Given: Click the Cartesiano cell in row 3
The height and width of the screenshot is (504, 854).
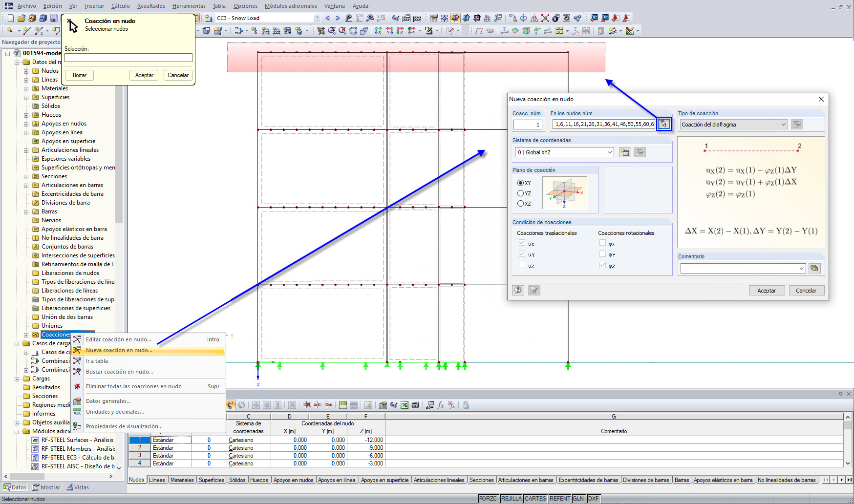Looking at the screenshot, I should [248, 456].
